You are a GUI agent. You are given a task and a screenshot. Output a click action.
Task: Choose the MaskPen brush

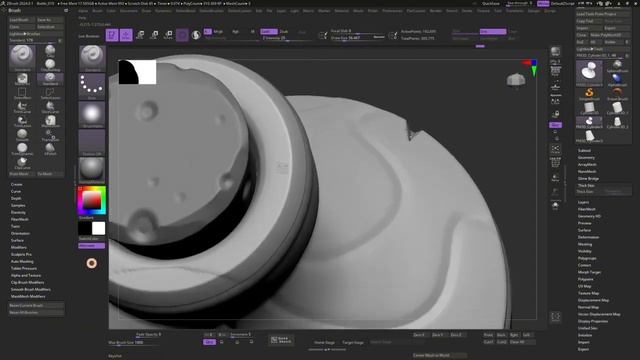22,79
